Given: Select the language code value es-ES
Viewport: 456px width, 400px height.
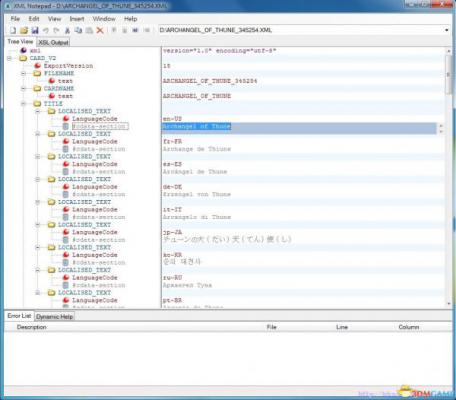Looking at the screenshot, I should tap(172, 164).
